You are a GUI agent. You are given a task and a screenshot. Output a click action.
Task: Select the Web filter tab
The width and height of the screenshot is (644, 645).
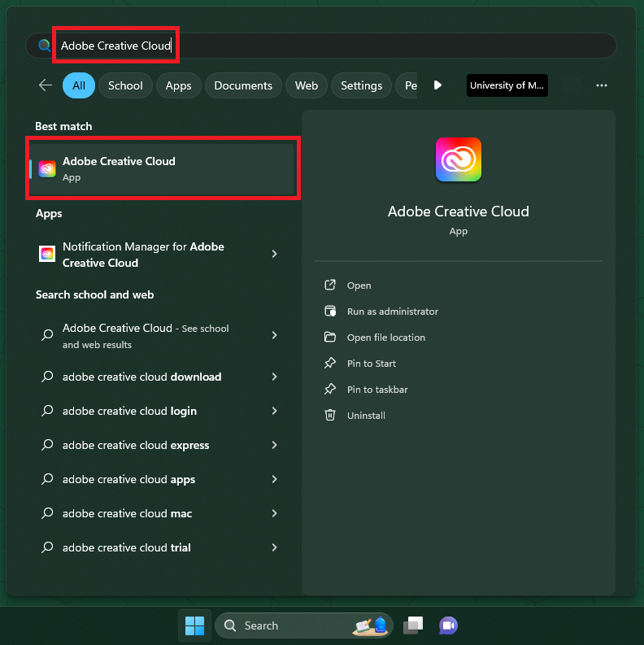[x=307, y=85]
